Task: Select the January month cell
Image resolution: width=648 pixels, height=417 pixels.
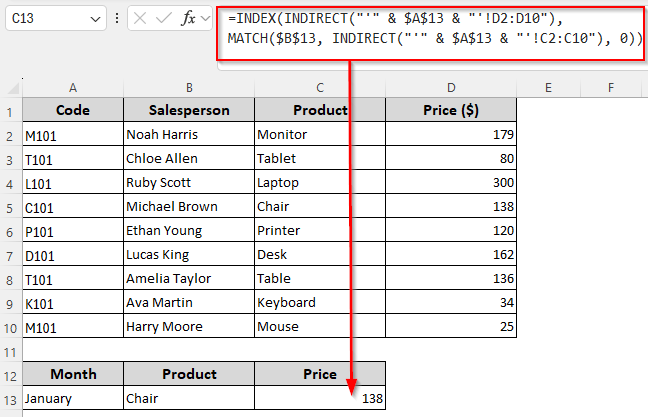Action: click(73, 399)
